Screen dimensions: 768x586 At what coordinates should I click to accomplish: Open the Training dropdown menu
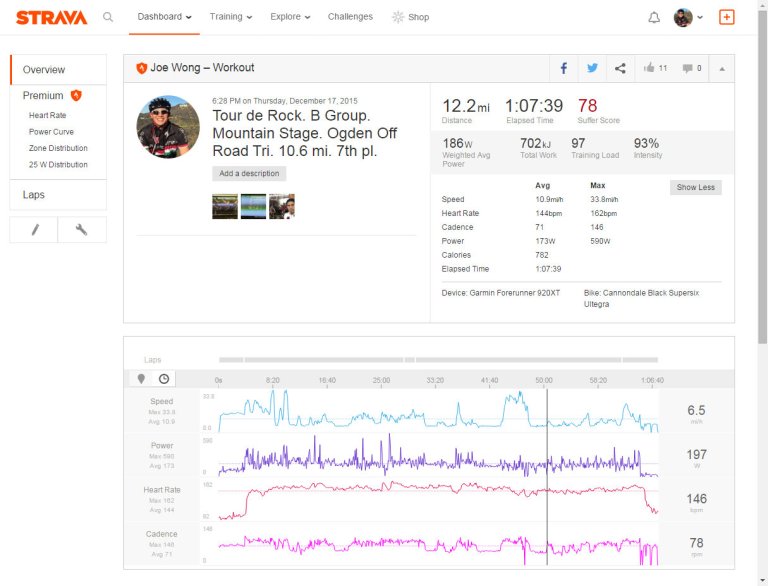coord(231,17)
